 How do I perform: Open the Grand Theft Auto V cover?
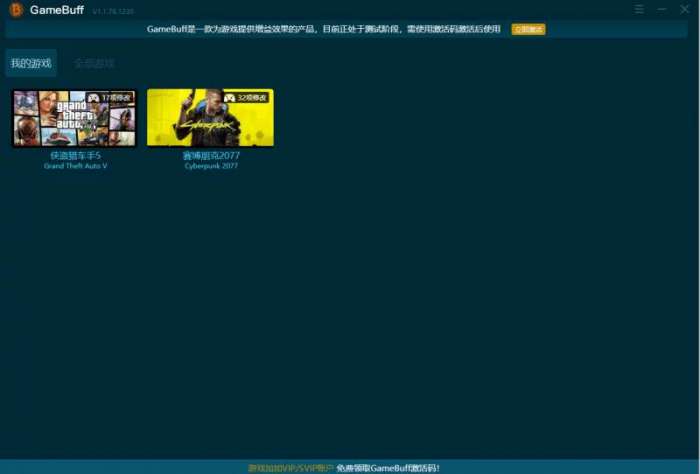(x=75, y=118)
